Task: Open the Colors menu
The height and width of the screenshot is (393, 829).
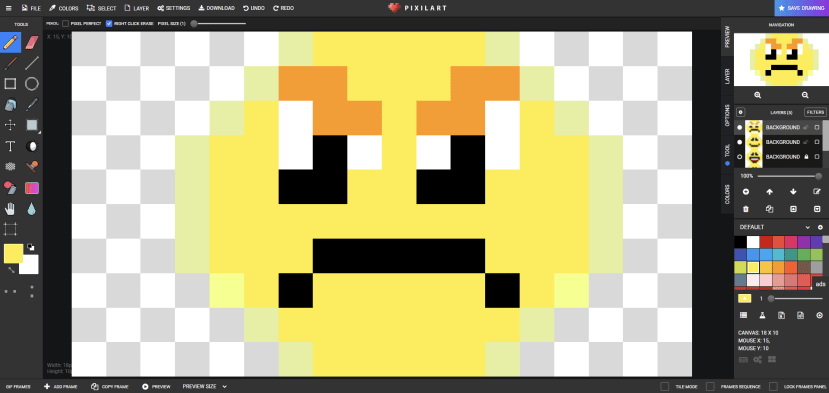Action: 63,8
